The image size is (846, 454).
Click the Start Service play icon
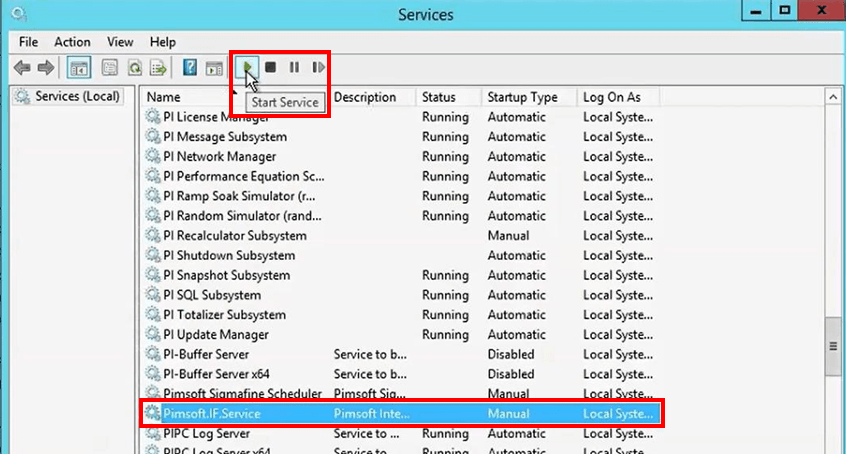coord(247,67)
